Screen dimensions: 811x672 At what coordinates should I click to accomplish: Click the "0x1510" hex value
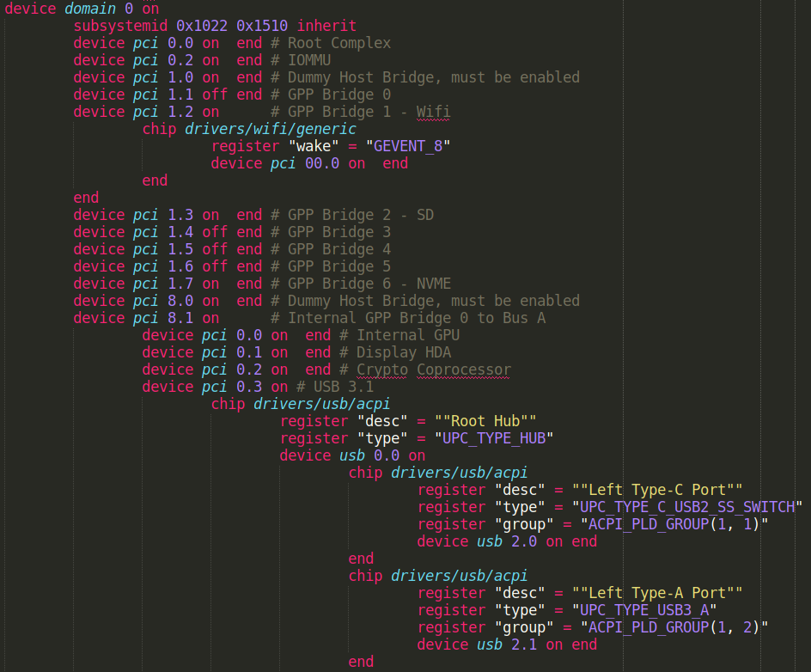[x=262, y=26]
